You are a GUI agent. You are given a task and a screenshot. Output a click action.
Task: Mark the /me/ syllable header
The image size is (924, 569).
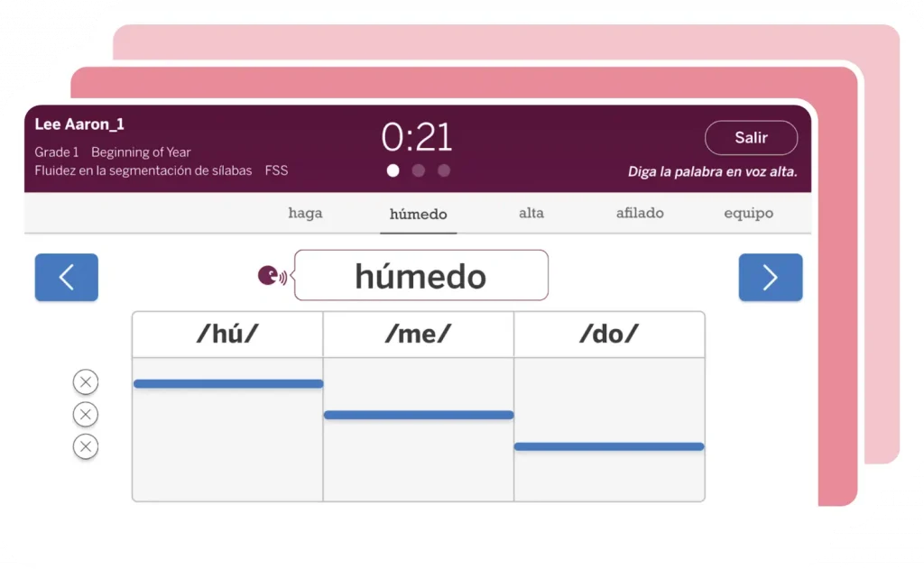coord(418,335)
